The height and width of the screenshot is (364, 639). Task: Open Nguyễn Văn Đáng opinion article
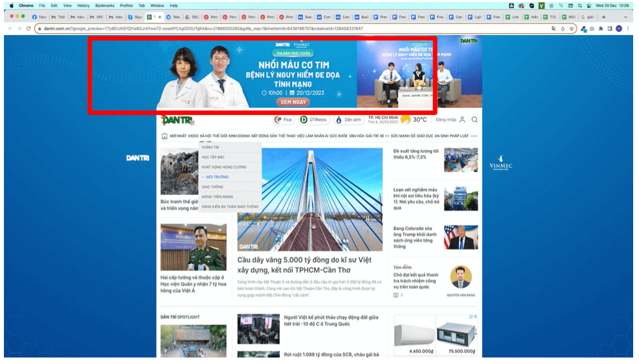coord(416,281)
